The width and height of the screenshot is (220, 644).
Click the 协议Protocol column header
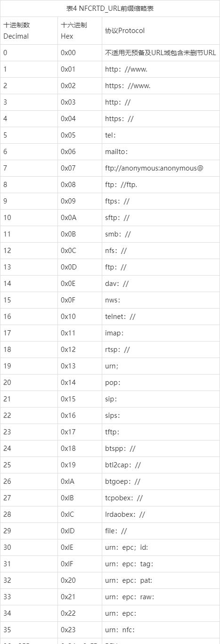click(x=161, y=30)
